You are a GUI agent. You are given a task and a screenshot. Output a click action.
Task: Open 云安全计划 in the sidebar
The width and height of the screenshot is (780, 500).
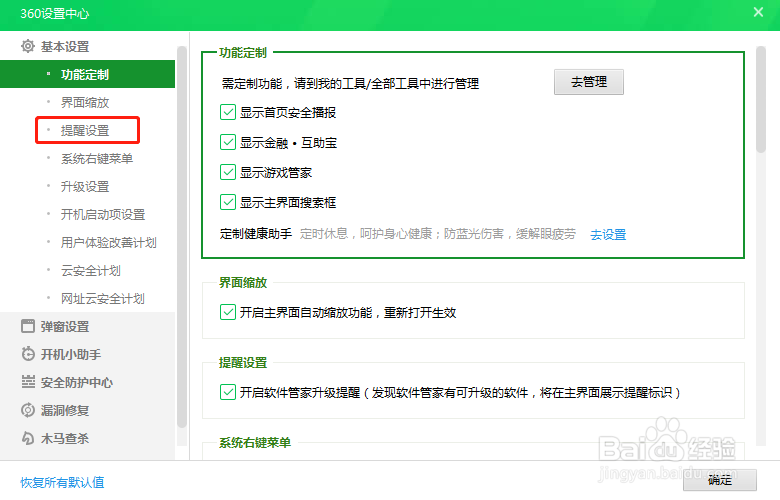tap(91, 270)
